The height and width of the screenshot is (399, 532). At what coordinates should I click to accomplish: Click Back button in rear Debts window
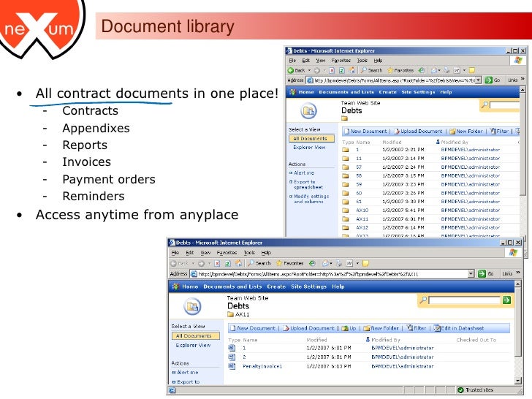297,71
